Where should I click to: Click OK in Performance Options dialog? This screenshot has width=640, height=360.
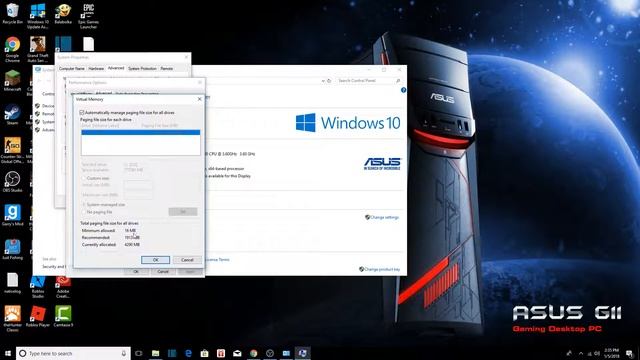(136, 271)
